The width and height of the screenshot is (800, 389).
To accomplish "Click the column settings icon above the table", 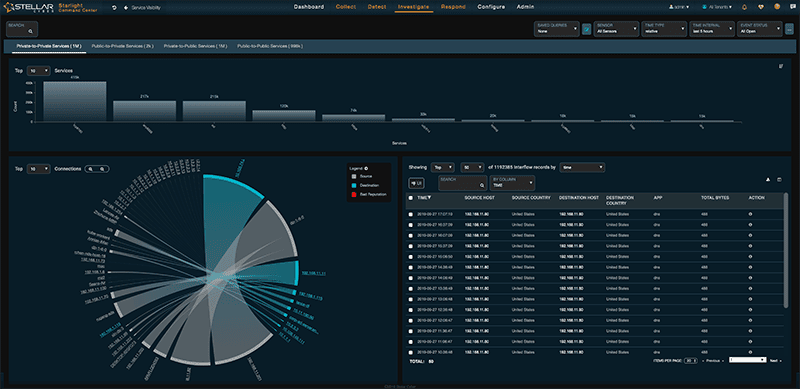I will (x=779, y=180).
